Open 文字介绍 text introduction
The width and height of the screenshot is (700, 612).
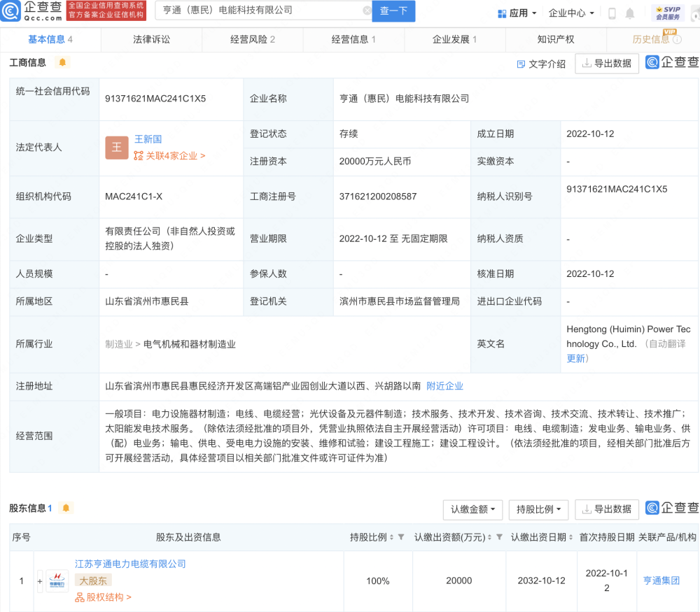point(541,64)
